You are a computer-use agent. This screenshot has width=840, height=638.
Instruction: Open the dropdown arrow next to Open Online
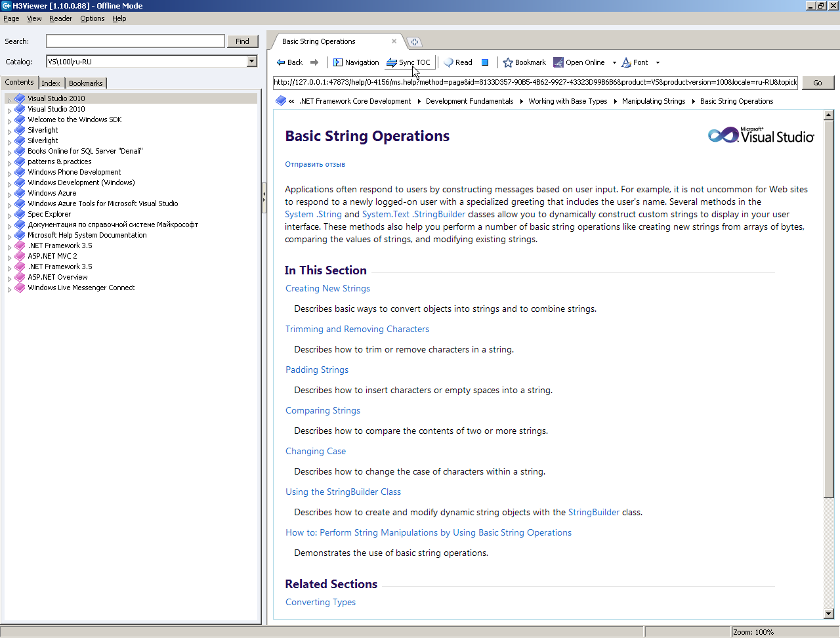614,63
